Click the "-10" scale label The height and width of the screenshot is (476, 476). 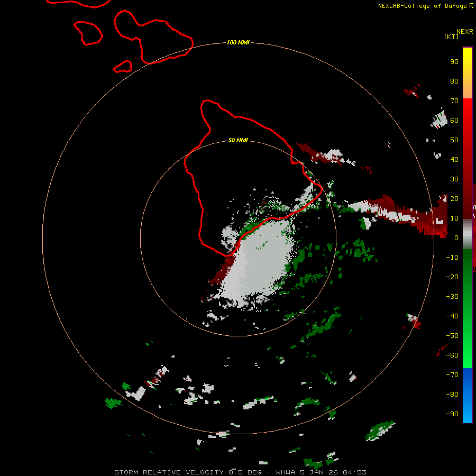pyautogui.click(x=452, y=258)
